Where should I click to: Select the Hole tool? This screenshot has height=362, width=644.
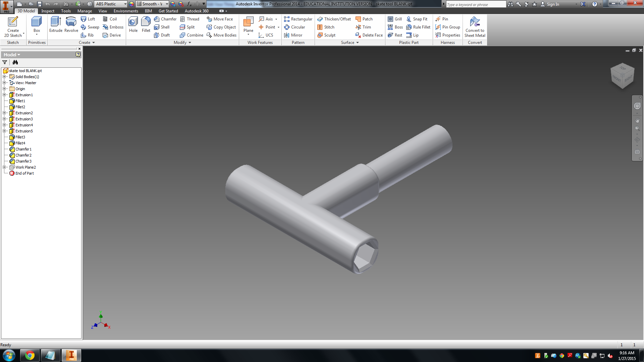[133, 25]
